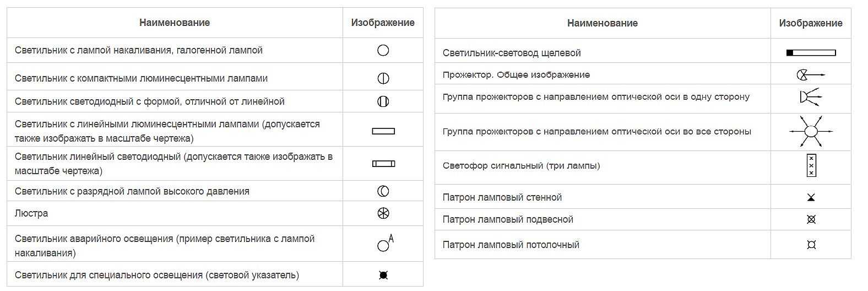868x291 pixels.
Task: Click the incandescent lamp luminaire circle symbol
Action: [383, 51]
